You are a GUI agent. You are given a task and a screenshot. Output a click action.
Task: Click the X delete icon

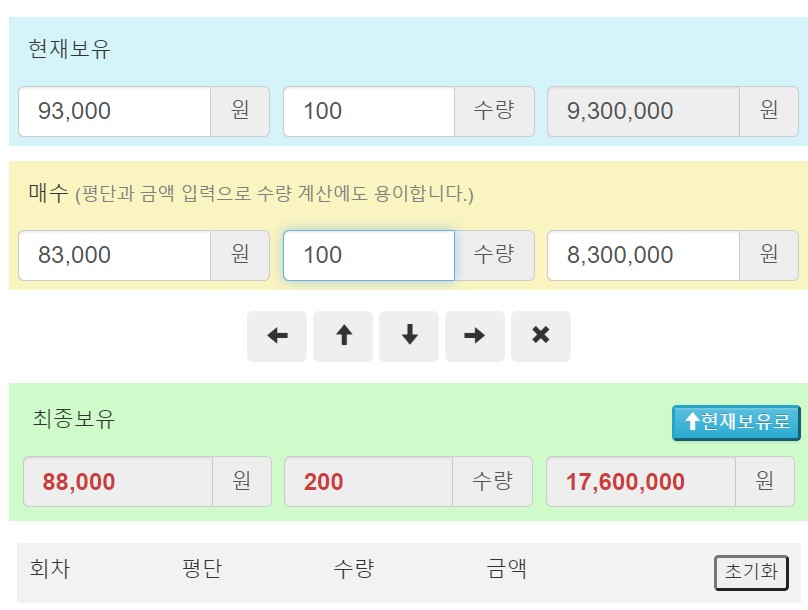click(540, 336)
